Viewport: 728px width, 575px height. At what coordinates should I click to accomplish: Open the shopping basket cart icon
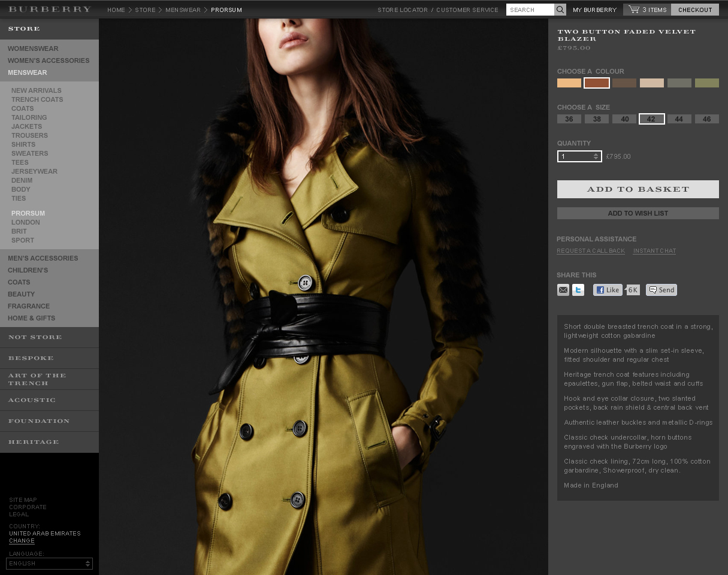(x=633, y=10)
